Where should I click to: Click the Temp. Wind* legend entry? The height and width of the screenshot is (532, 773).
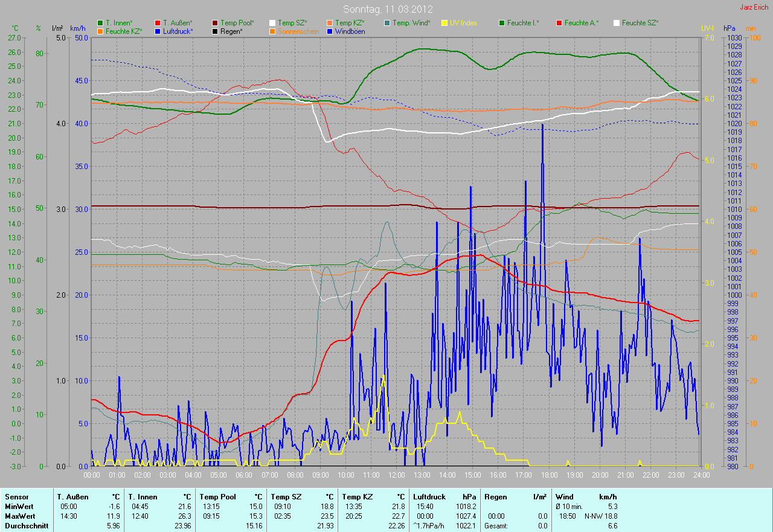[406, 23]
